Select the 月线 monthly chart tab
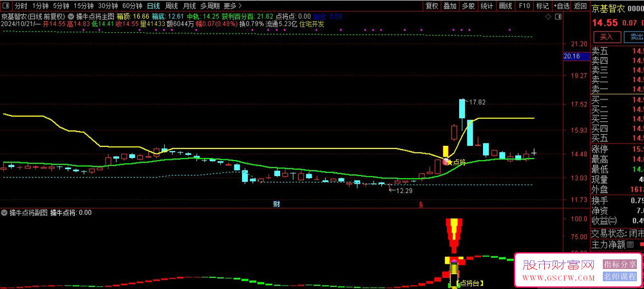This screenshot has width=644, height=289. 189,6
